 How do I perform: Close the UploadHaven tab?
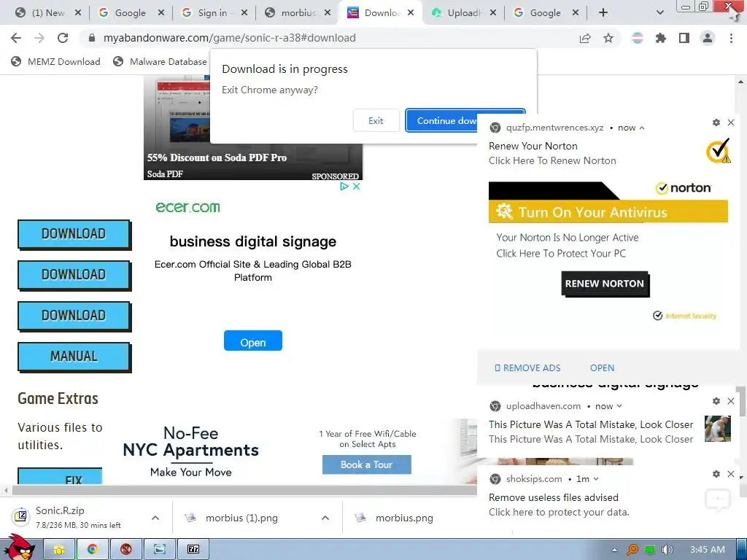[493, 13]
